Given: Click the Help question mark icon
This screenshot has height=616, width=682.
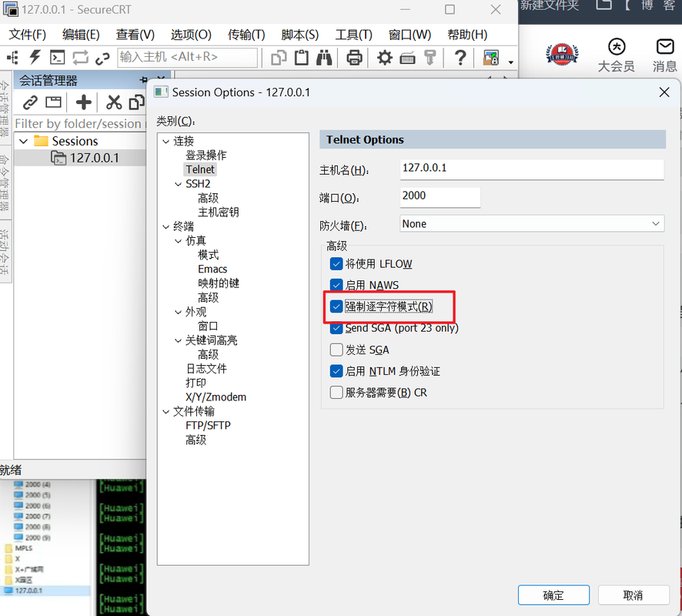Looking at the screenshot, I should click(x=460, y=58).
